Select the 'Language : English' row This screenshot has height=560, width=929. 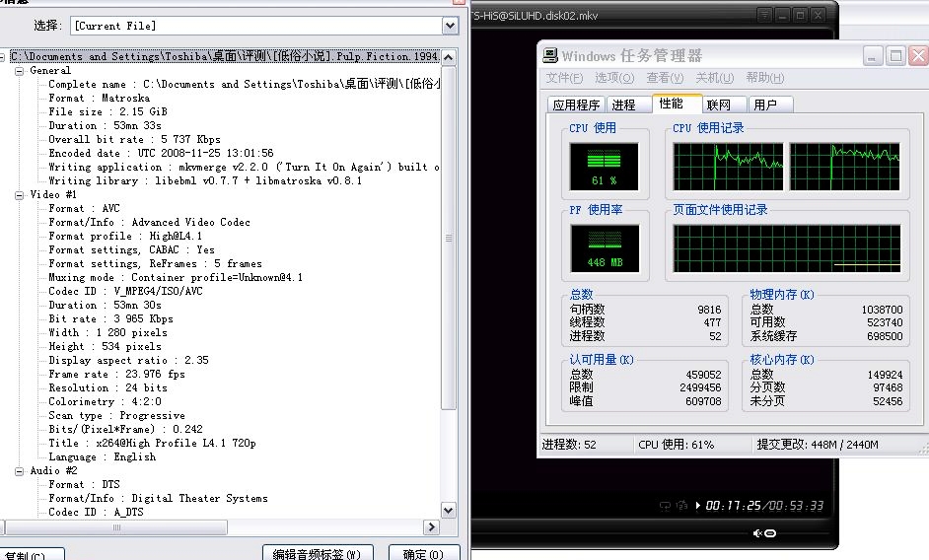102,457
